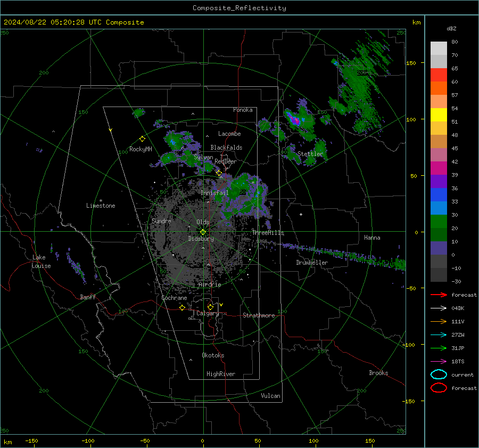Click the asterisk marker above Limestone
The height and width of the screenshot is (448, 479).
coord(101,201)
